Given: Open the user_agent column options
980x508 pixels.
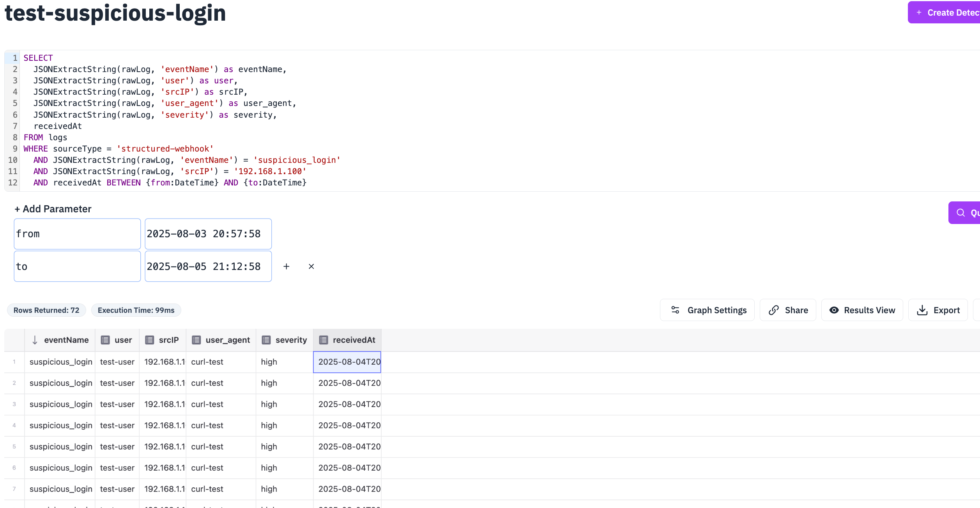Looking at the screenshot, I should click(x=196, y=339).
